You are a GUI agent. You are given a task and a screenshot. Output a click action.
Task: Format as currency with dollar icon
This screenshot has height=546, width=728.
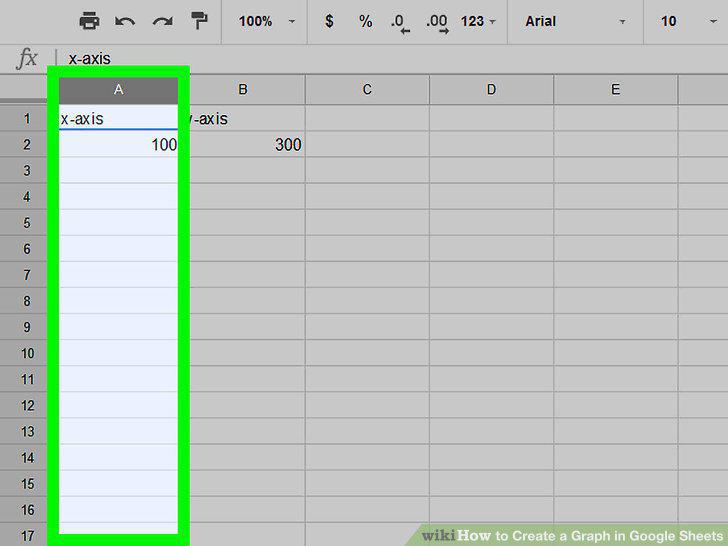[x=329, y=21]
